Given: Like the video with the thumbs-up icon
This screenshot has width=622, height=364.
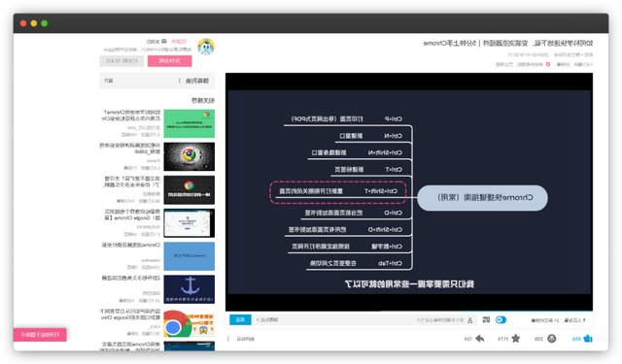Looking at the screenshot, I should [x=588, y=338].
